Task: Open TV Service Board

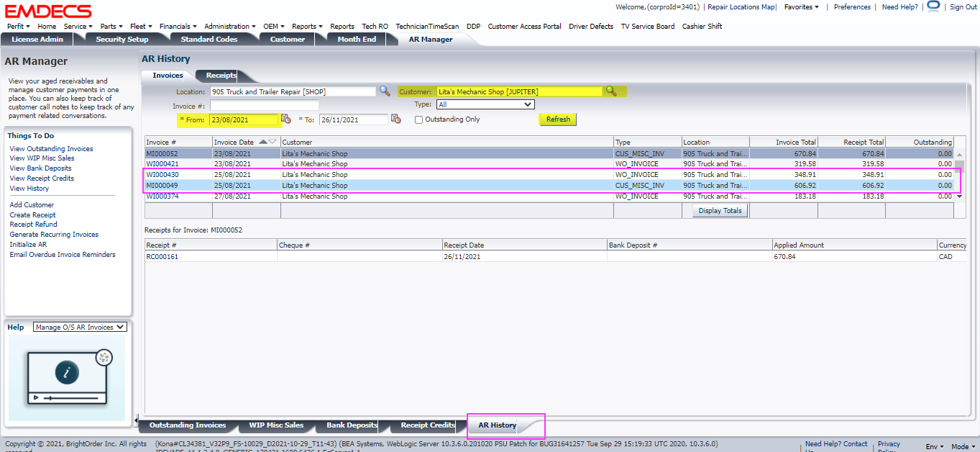Action: pos(648,27)
